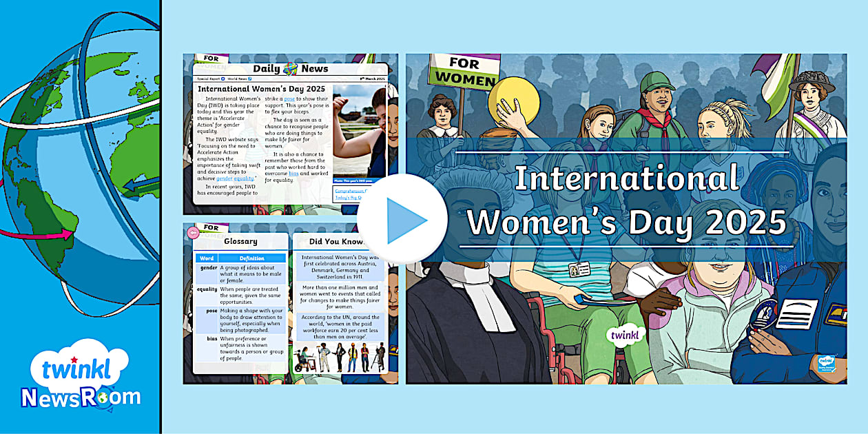Click the pink back arrow on Glossary slide
This screenshot has width=868, height=434.
tap(194, 233)
